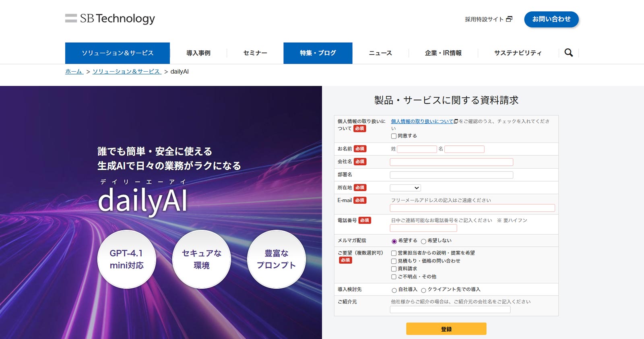The height and width of the screenshot is (339, 644).
Task: Click the 会社名 input field
Action: pyautogui.click(x=452, y=162)
